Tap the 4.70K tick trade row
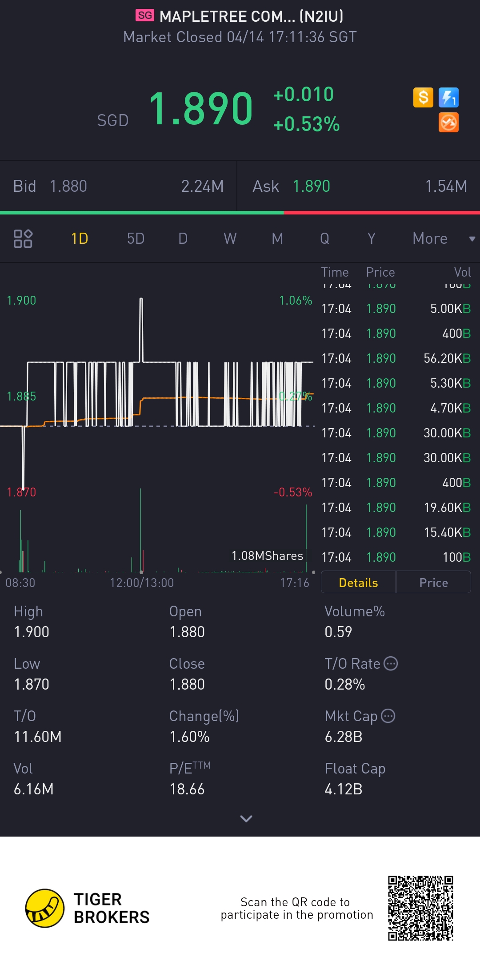480x980 pixels. 396,408
